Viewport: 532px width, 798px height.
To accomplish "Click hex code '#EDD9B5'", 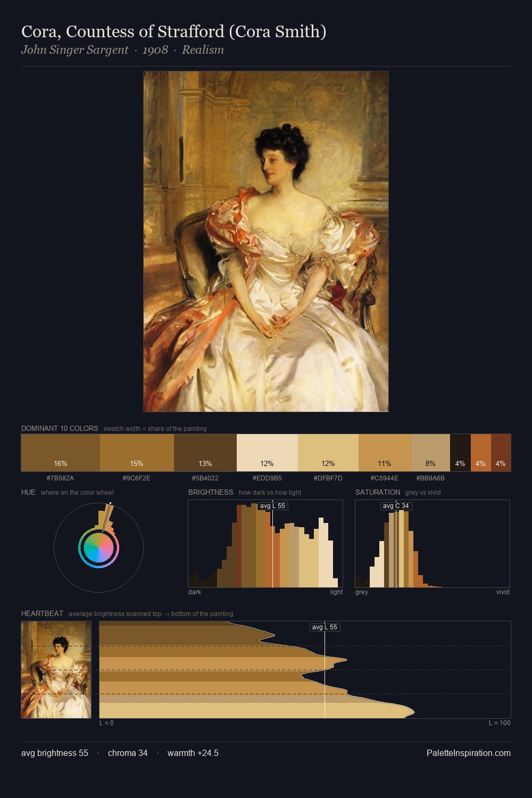I will tap(267, 478).
